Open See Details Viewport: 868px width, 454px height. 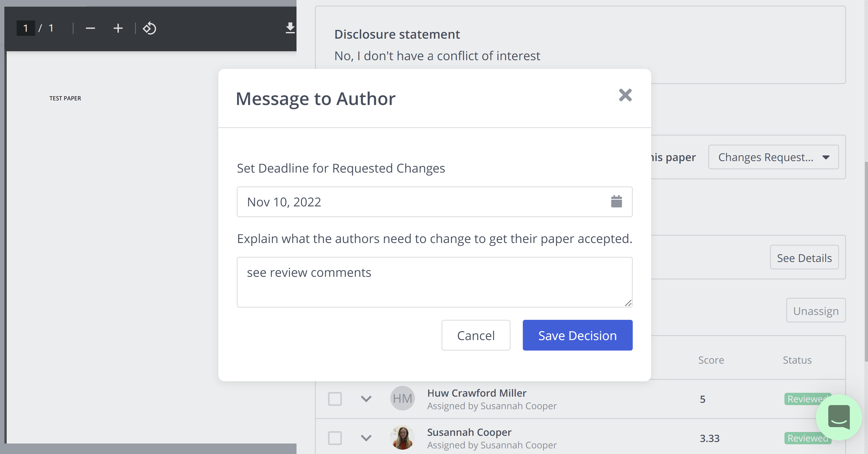pos(804,257)
